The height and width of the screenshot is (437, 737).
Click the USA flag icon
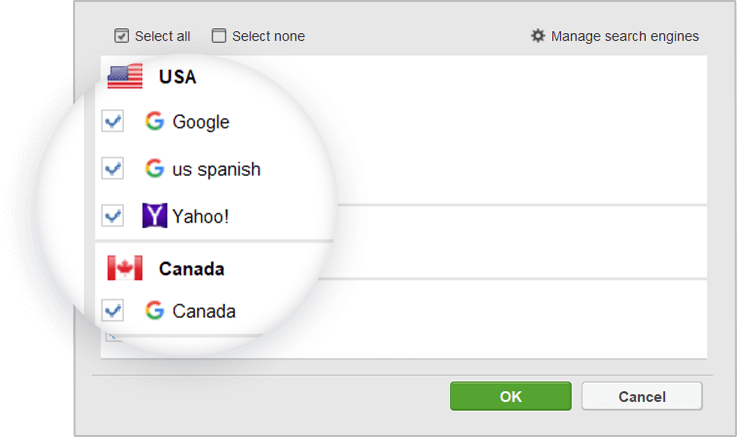[x=125, y=76]
